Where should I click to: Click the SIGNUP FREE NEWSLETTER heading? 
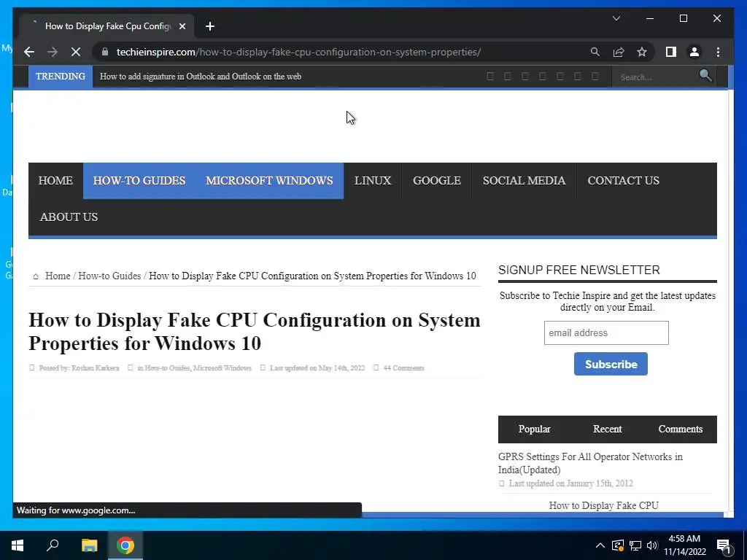pyautogui.click(x=578, y=270)
